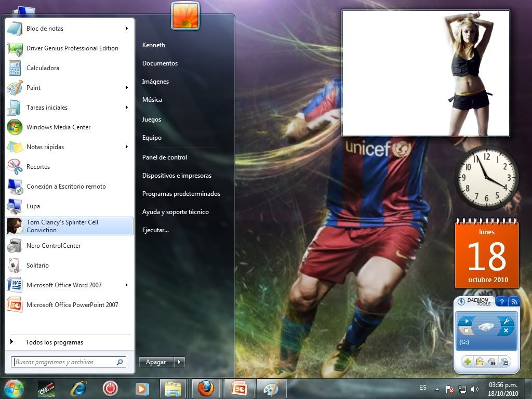532x399 pixels.
Task: Click the Windows Start orb
Action: [14, 389]
